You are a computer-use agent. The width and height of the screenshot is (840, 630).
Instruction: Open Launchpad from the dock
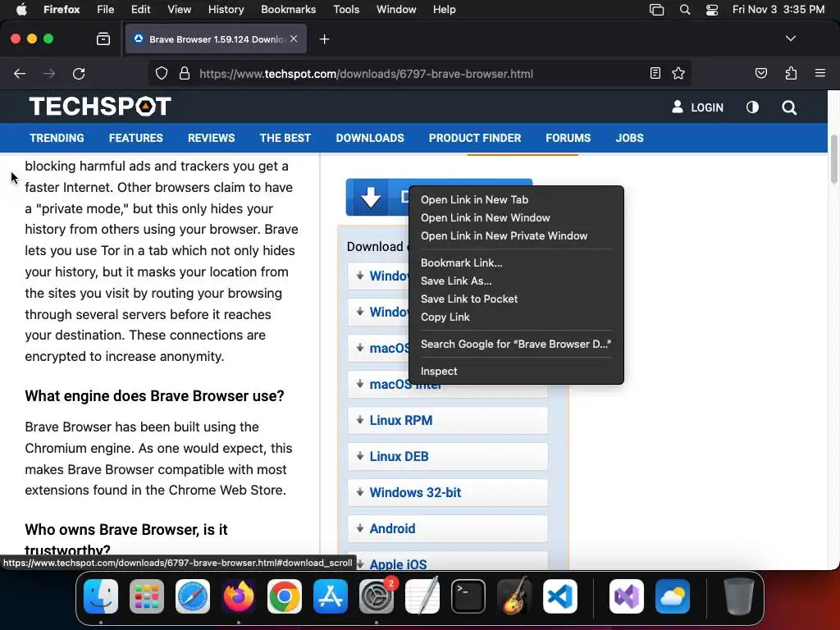pos(146,596)
